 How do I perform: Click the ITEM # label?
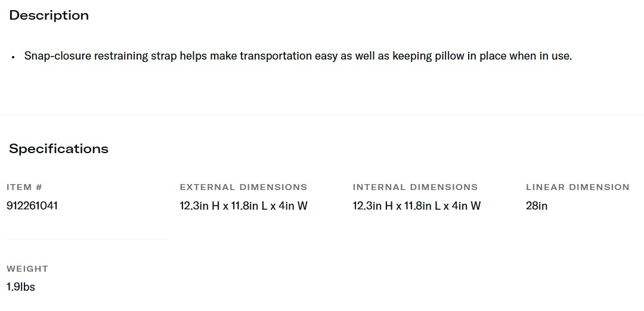pos(24,187)
